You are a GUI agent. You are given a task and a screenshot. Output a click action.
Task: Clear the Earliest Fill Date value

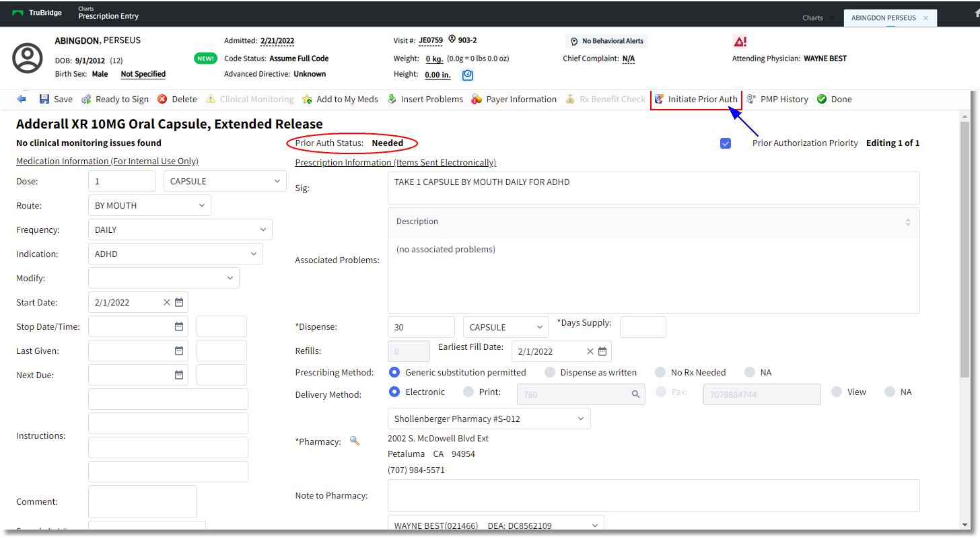590,351
